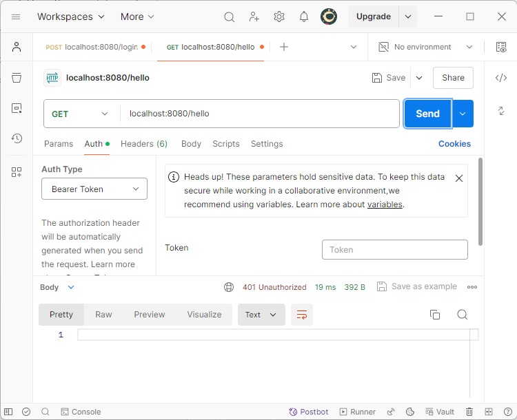Search within the response body

(463, 315)
